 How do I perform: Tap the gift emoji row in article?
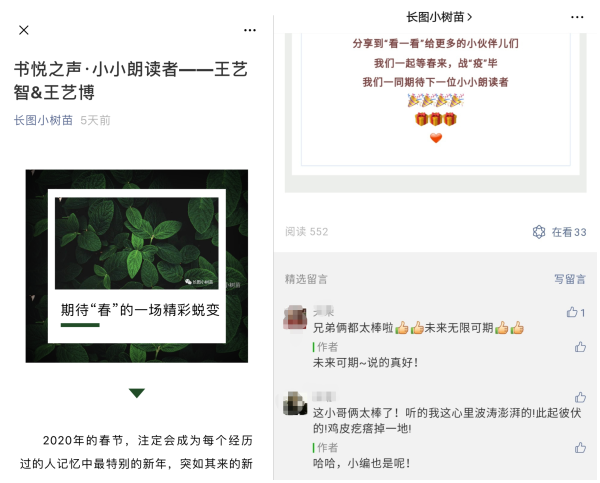(436, 119)
